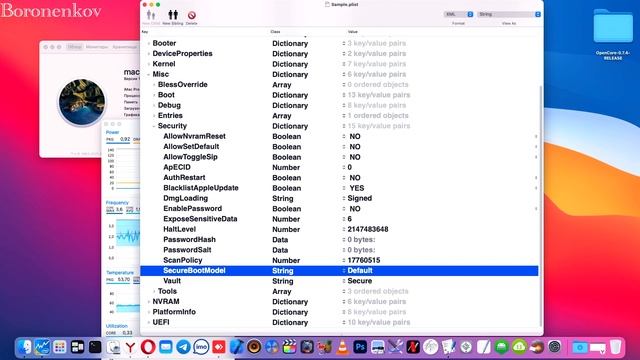
Task: Open Telegram from the Dock
Action: tap(183, 347)
